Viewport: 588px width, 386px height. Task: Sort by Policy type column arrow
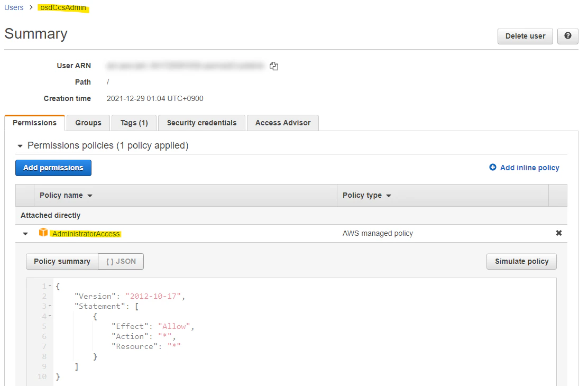(389, 196)
